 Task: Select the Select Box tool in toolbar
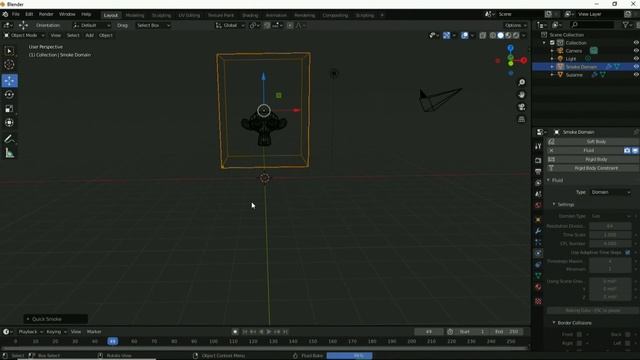point(9,51)
